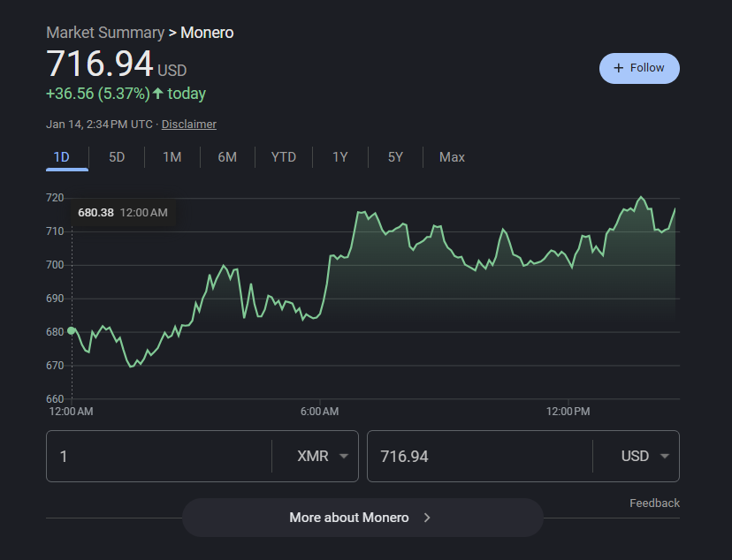Viewport: 732px width, 560px height.
Task: Select the 1D time range tab
Action: (62, 157)
